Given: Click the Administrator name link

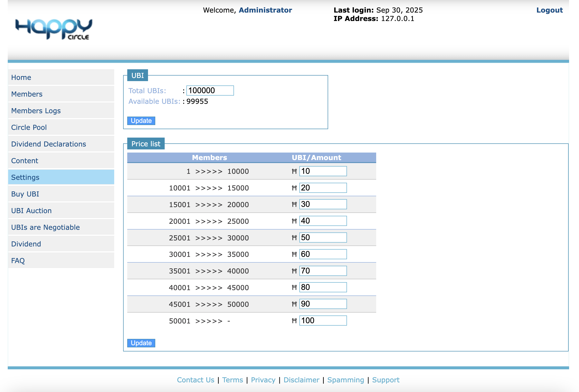Looking at the screenshot, I should click(x=265, y=10).
